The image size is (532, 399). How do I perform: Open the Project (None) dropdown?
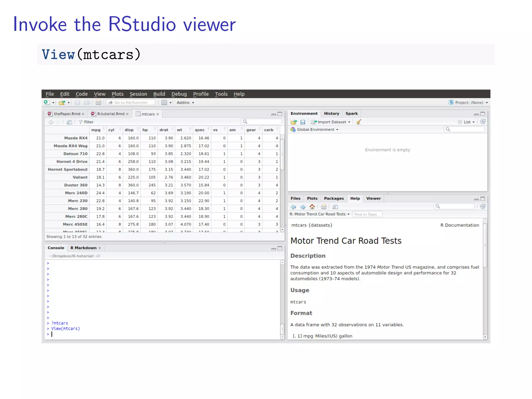pyautogui.click(x=471, y=103)
